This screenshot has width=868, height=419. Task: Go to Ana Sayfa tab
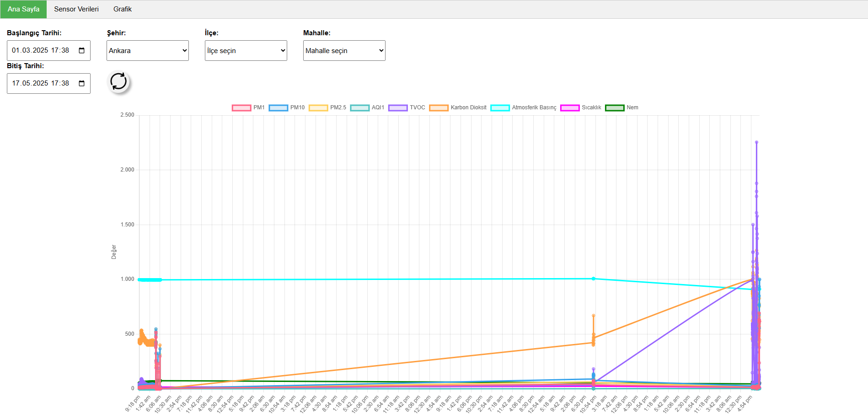click(x=23, y=9)
